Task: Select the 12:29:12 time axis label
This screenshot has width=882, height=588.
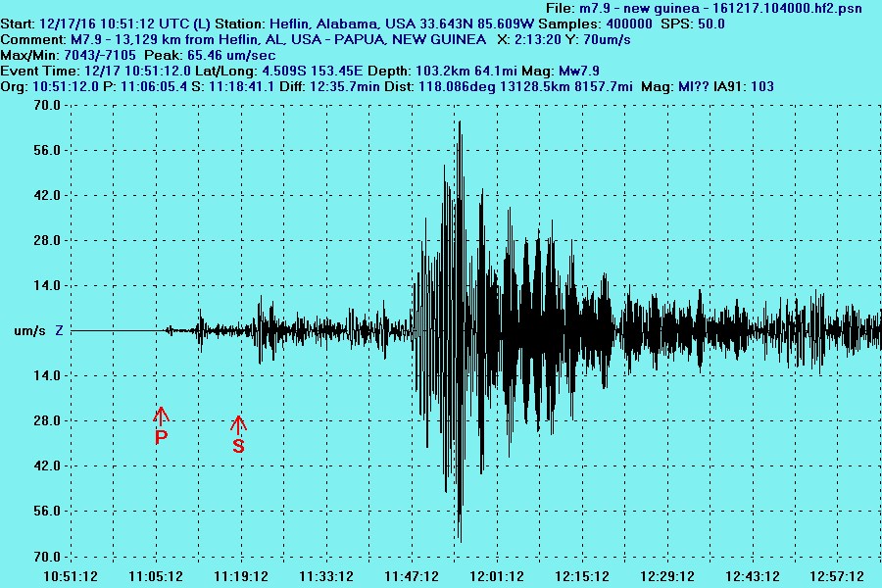Action: click(x=667, y=577)
